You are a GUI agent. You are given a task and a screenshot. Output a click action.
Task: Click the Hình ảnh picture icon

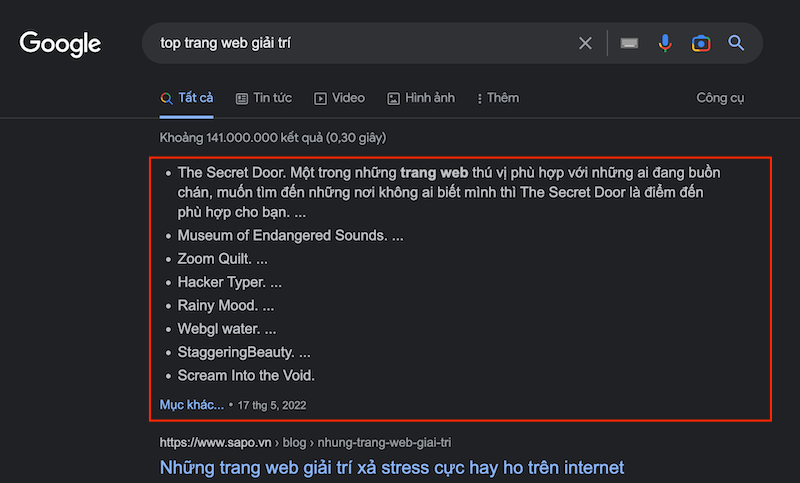(x=393, y=98)
